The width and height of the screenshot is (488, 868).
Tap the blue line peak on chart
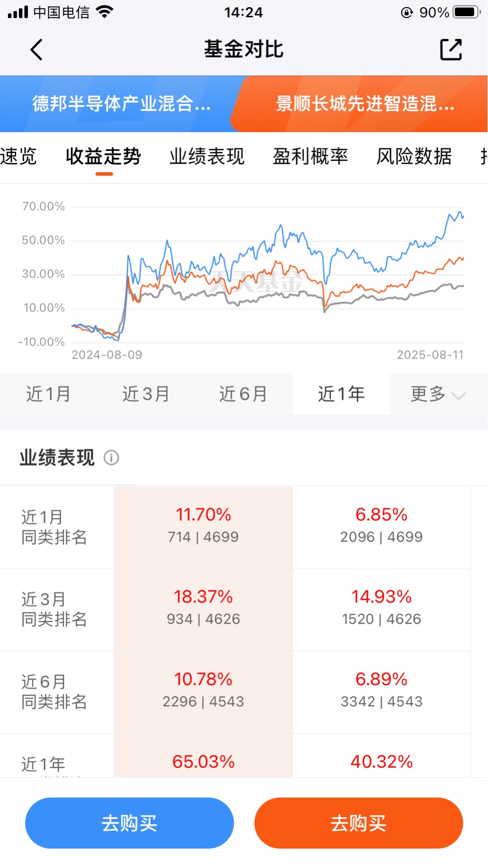459,213
